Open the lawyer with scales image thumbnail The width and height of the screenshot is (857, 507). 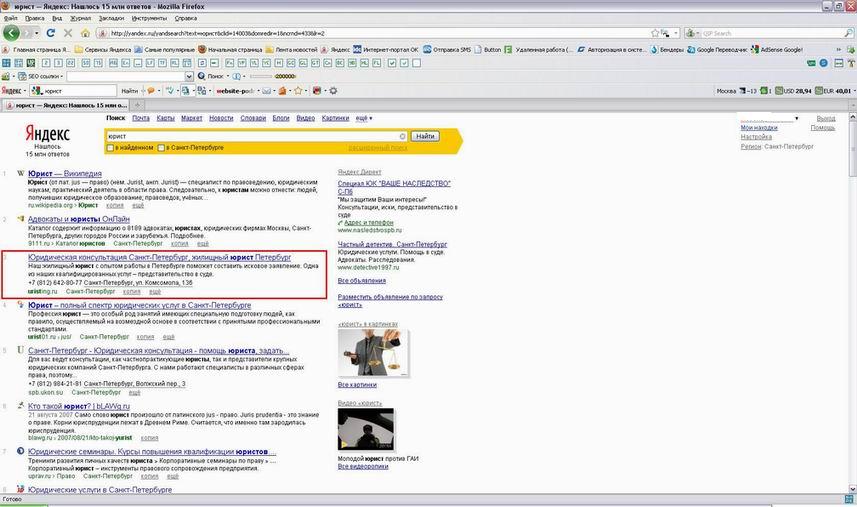373,353
